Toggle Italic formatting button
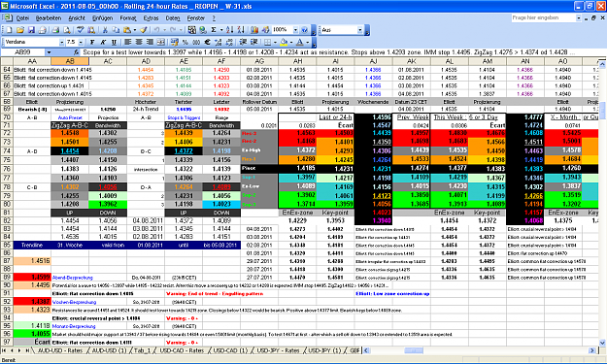607x364 pixels. click(103, 42)
